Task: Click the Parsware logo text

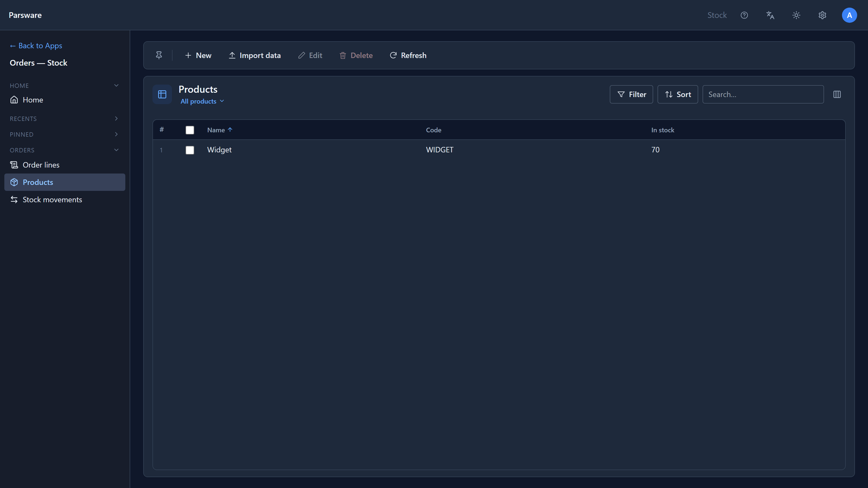Action: (25, 15)
